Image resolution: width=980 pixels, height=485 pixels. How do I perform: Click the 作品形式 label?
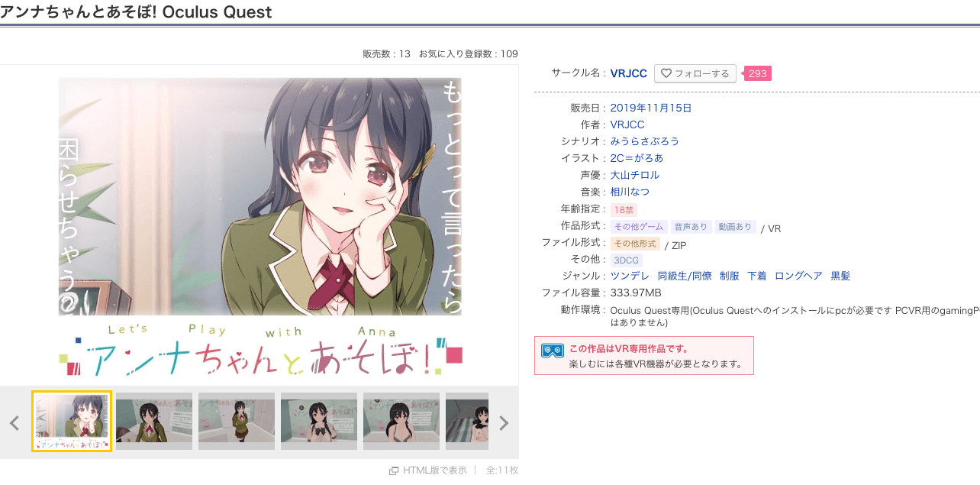click(x=584, y=226)
